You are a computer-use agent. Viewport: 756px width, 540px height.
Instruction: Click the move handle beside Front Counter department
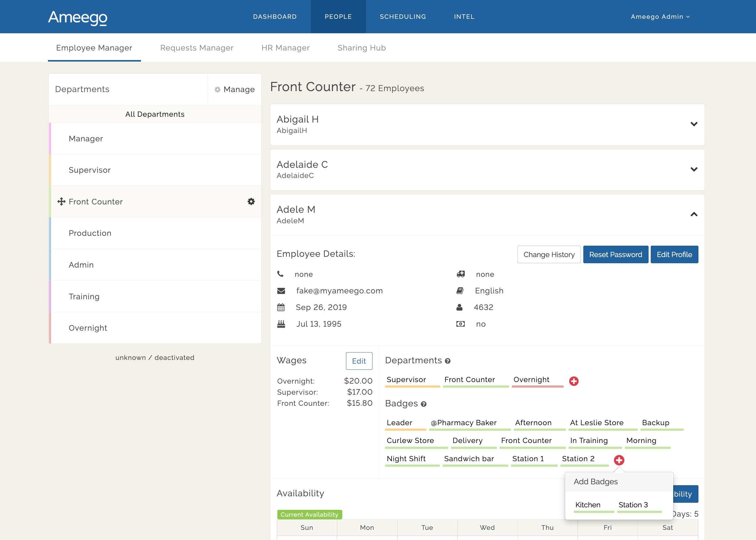(62, 202)
